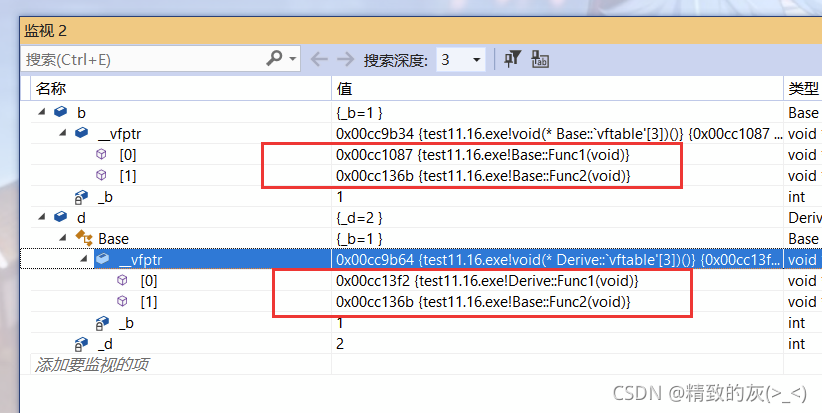Image resolution: width=822 pixels, height=413 pixels.
Task: Click the [1] icon under Derive's vfptr
Action: click(122, 301)
